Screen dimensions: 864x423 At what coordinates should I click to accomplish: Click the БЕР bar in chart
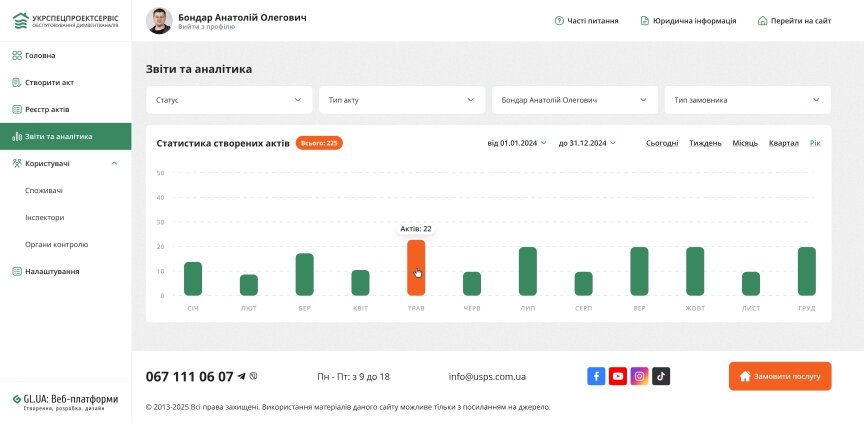coord(305,274)
